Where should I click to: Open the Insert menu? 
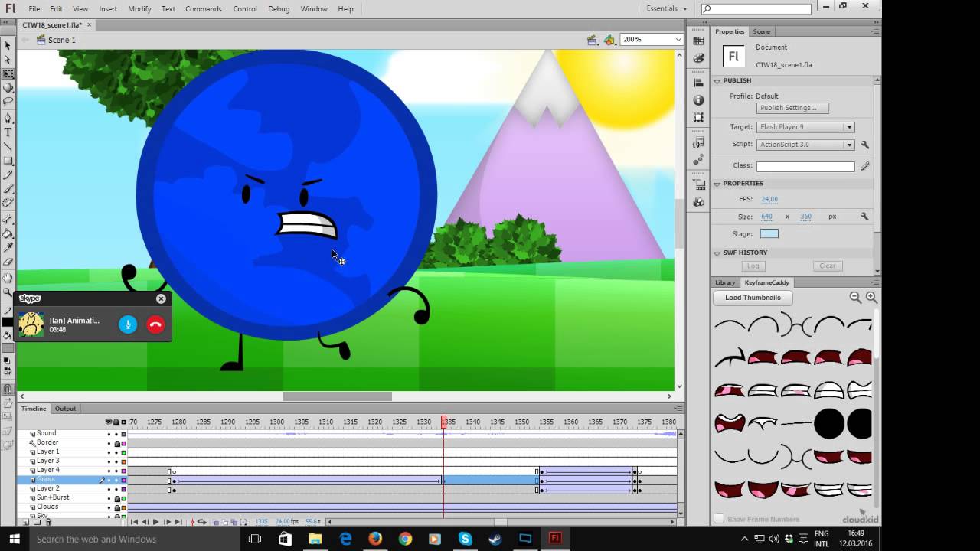pyautogui.click(x=108, y=9)
